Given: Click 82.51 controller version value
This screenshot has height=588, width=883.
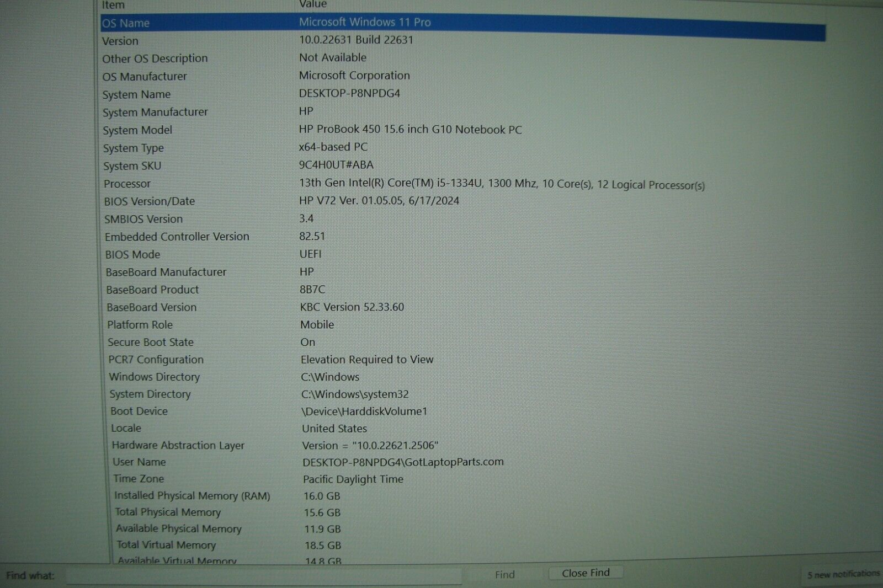Looking at the screenshot, I should click(x=312, y=236).
